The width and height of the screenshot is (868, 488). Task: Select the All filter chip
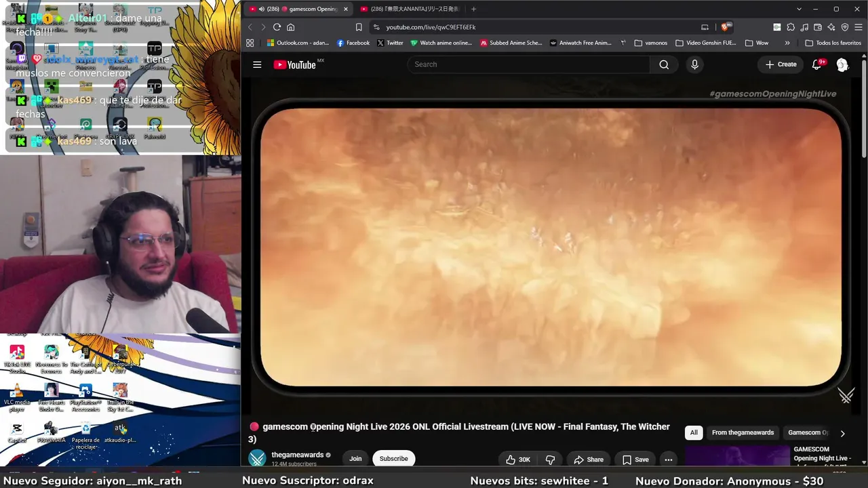pyautogui.click(x=694, y=432)
